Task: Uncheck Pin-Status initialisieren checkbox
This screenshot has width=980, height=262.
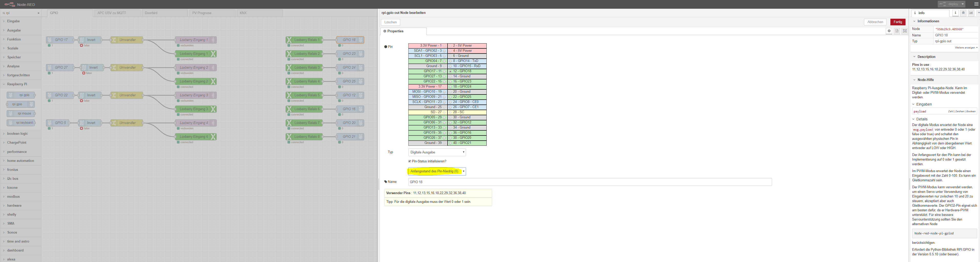Action: tap(410, 161)
